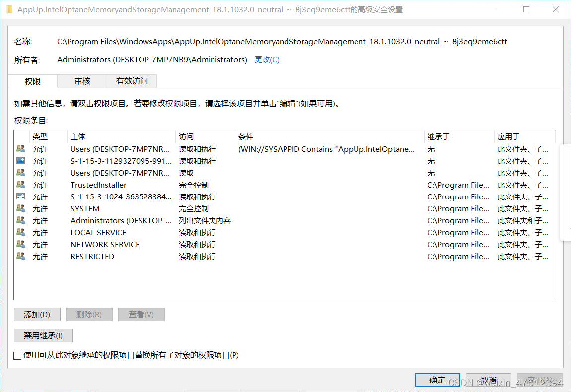Cancel with the 取消 button
Image resolution: width=571 pixels, height=392 pixels.
pyautogui.click(x=489, y=380)
